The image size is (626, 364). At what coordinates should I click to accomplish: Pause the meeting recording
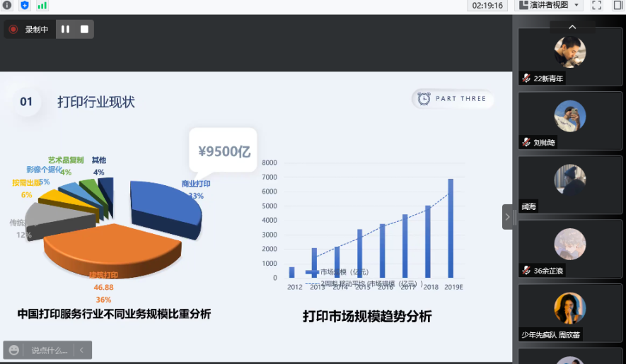click(66, 29)
